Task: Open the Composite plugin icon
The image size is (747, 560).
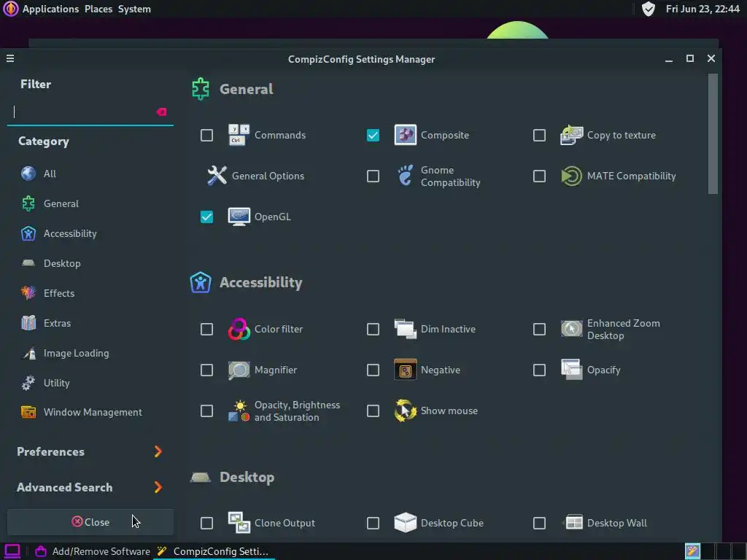Action: click(405, 135)
